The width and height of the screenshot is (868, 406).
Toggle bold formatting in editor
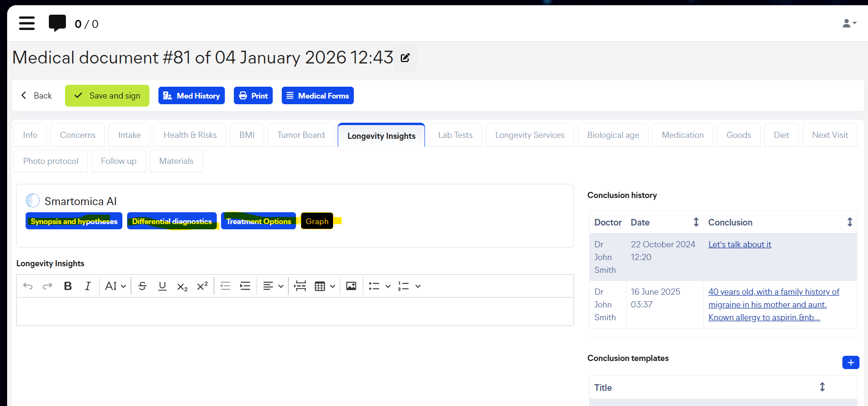pos(68,286)
